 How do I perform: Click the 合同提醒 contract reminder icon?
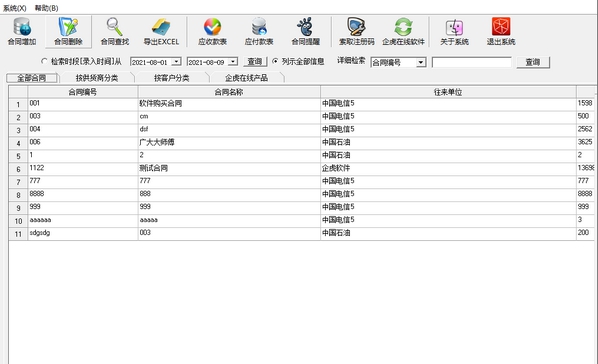(305, 32)
